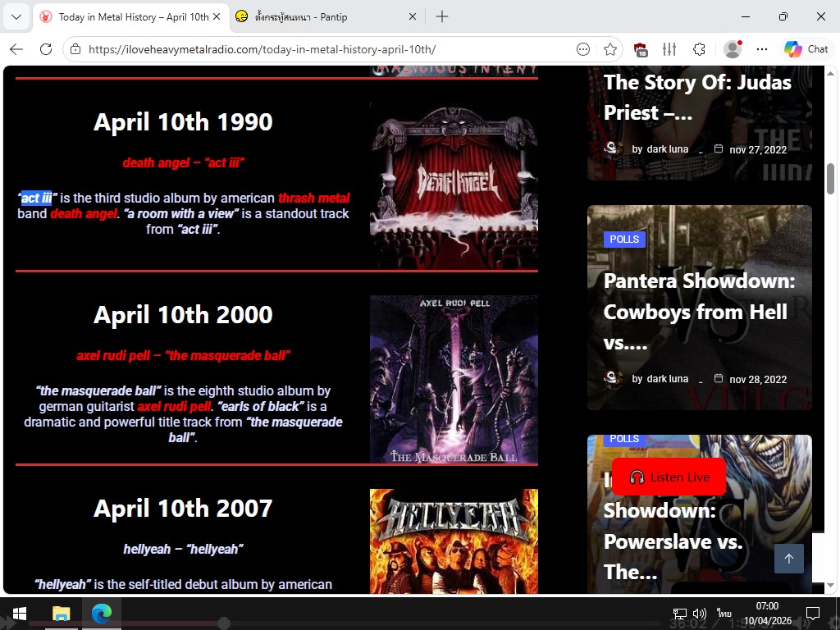Click the April 10th 2000 heading
Screen dimensions: 840x630
183,315
